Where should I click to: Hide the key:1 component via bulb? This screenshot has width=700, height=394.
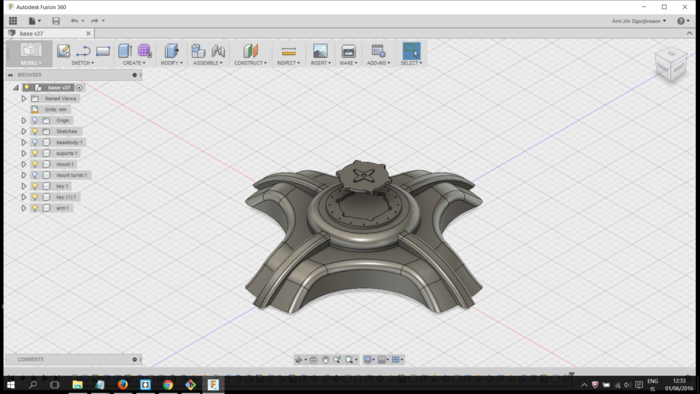[x=35, y=186]
